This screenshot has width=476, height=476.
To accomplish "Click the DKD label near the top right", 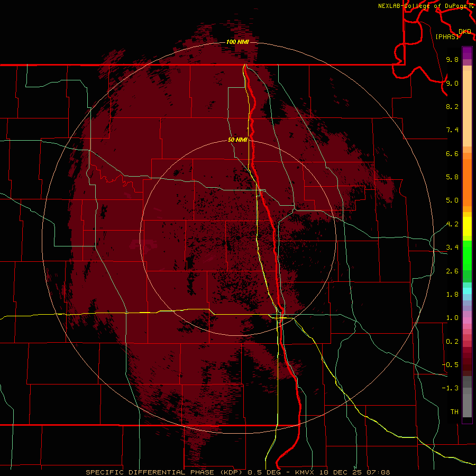I will click(x=465, y=31).
